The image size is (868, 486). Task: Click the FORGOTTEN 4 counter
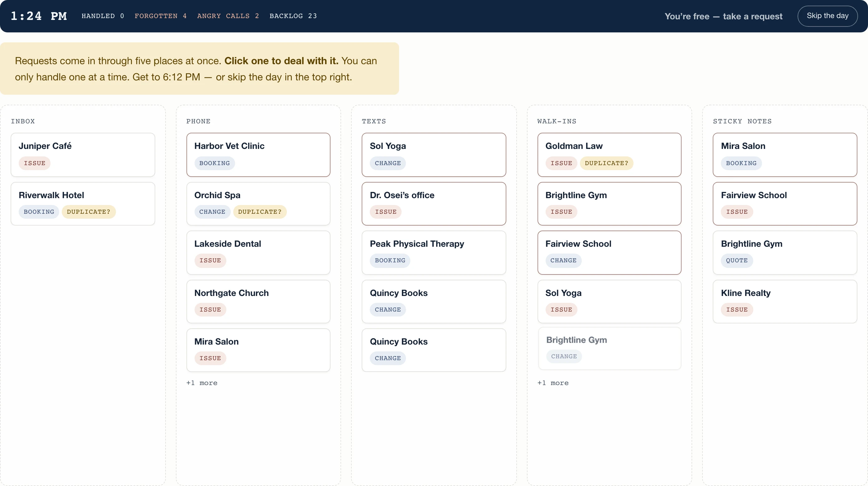(160, 16)
